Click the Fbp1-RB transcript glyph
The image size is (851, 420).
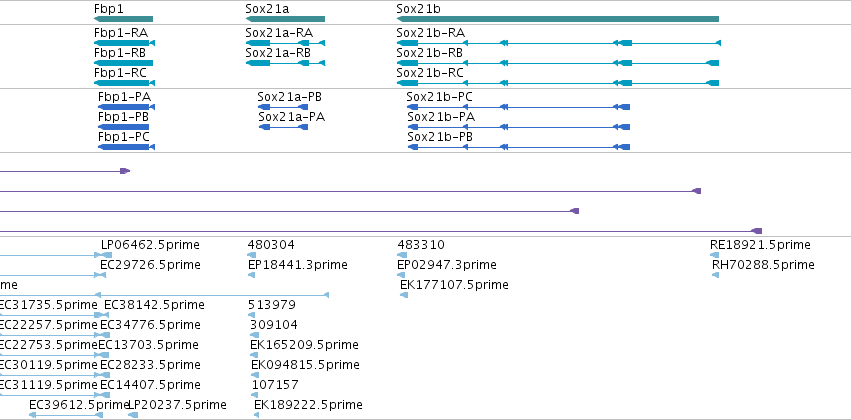click(123, 63)
